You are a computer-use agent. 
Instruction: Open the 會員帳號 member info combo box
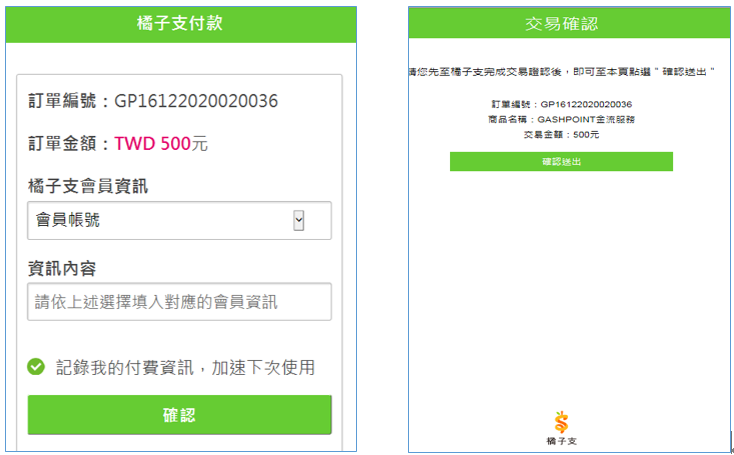tap(179, 220)
